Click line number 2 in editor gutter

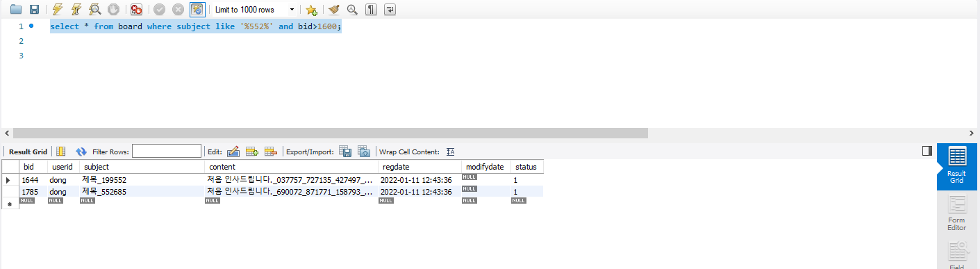click(21, 41)
